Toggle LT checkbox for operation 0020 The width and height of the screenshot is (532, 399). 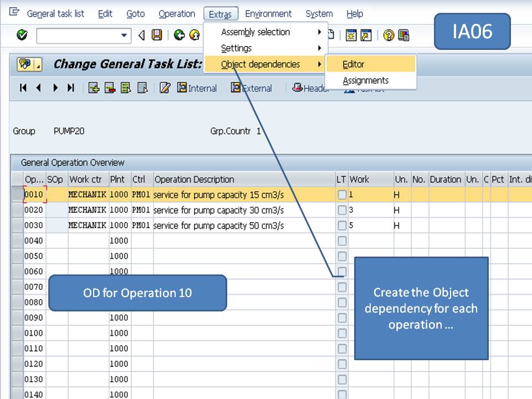pos(342,210)
